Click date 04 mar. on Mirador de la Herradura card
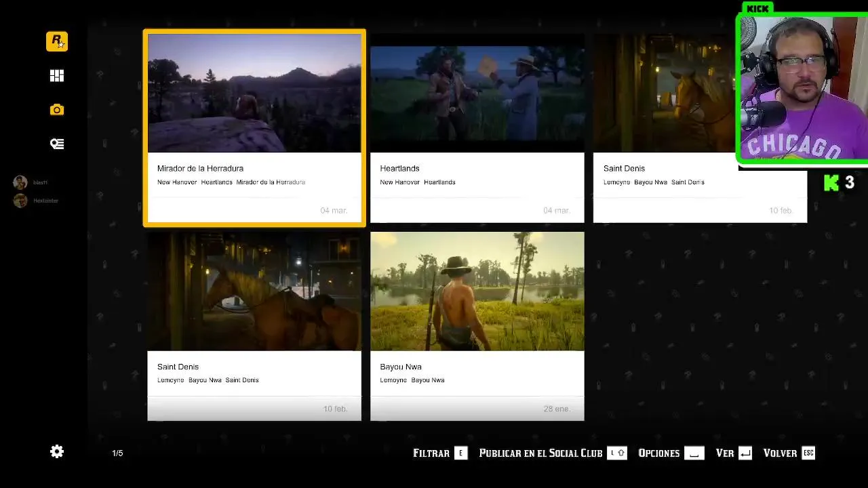Viewport: 868px width, 488px height. coord(334,210)
